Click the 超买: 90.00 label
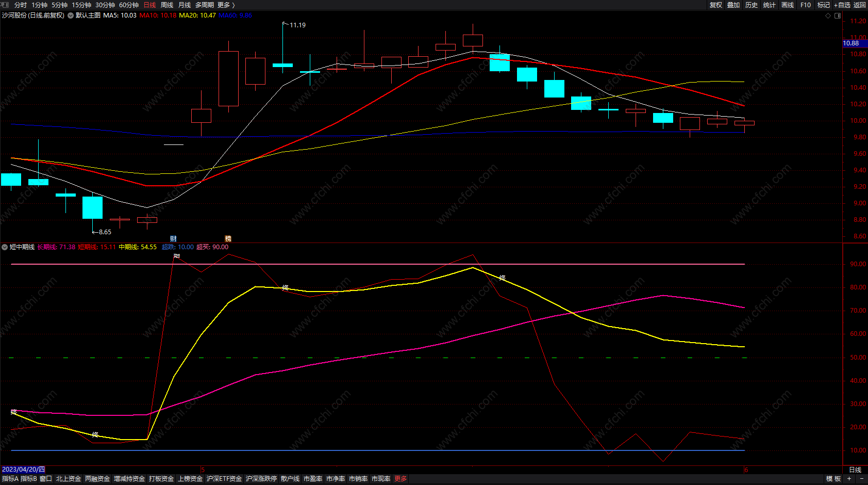 (x=212, y=247)
